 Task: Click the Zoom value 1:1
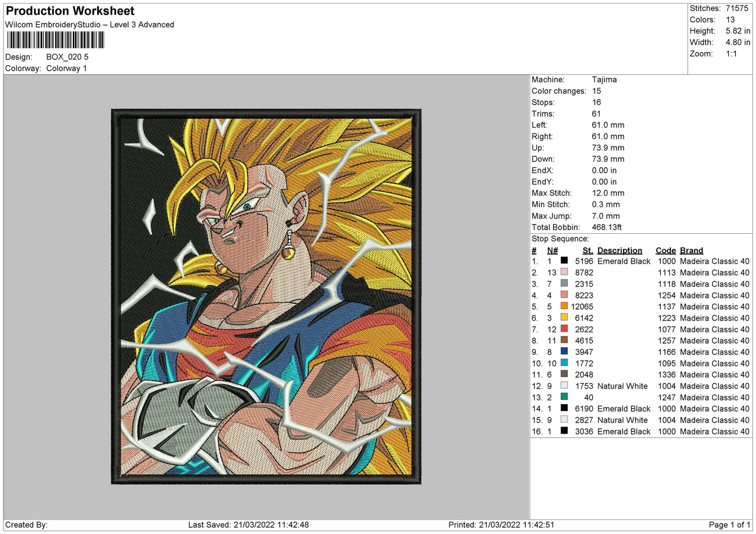point(731,54)
